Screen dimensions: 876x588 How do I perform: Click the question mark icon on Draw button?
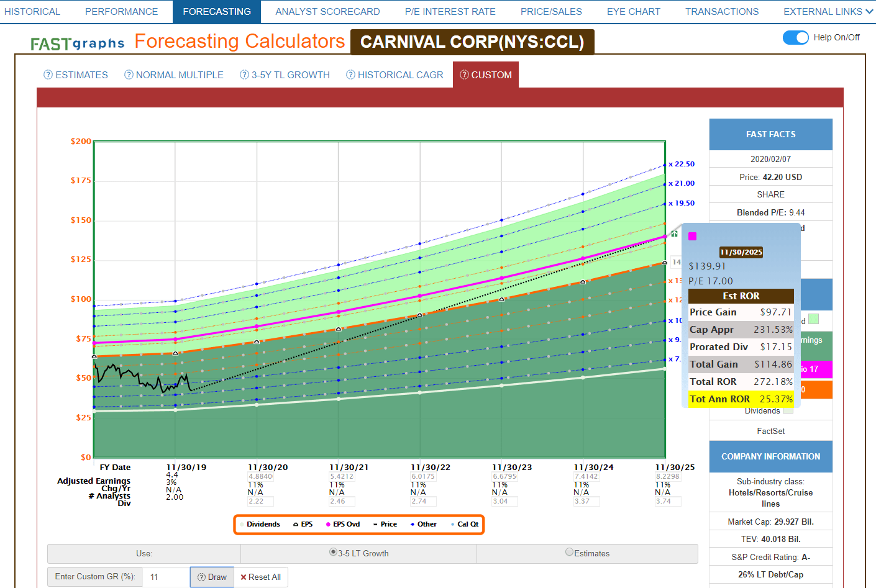tap(201, 577)
